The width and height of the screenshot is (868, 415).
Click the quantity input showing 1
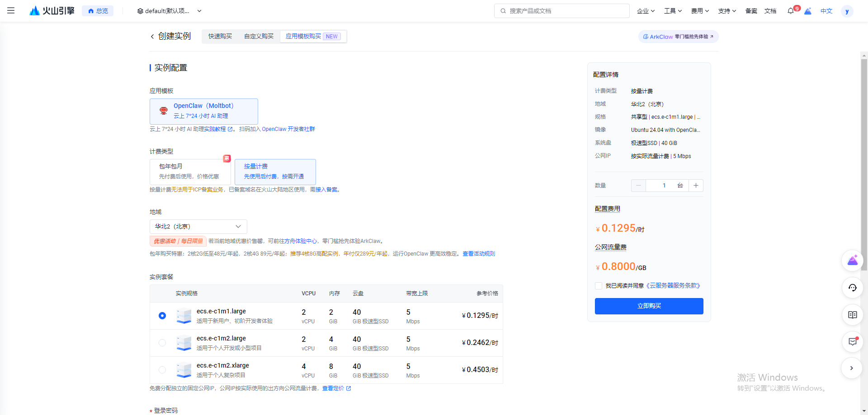pyautogui.click(x=665, y=186)
